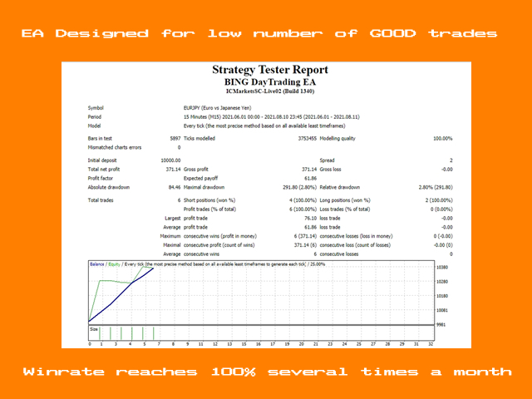The image size is (532, 399).
Task: Click the "Period" row label
Action: [95, 117]
